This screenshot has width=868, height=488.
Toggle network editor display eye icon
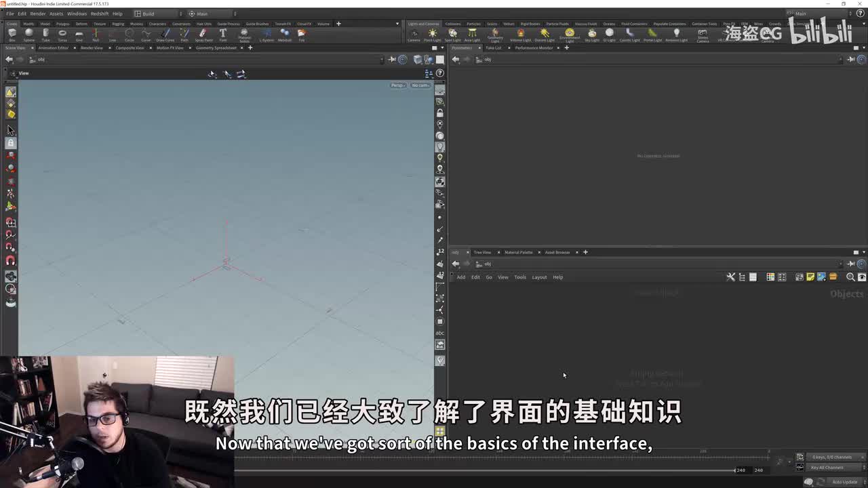click(862, 277)
